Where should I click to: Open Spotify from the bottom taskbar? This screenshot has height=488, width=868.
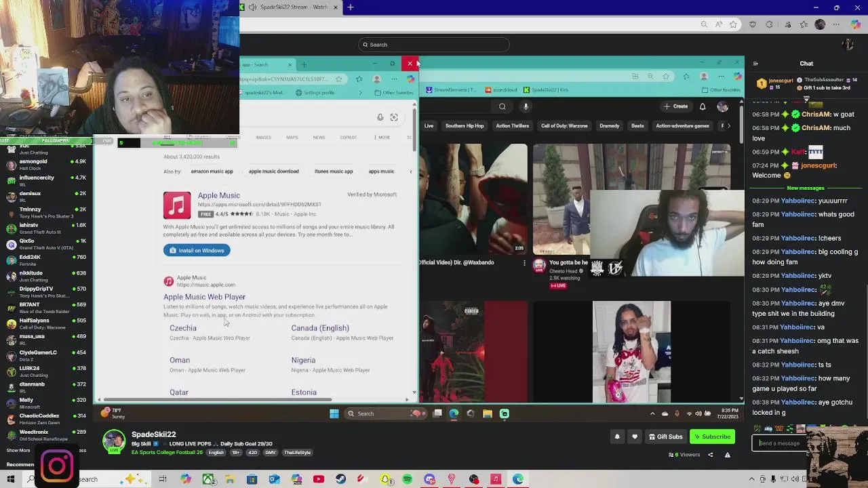[407, 479]
